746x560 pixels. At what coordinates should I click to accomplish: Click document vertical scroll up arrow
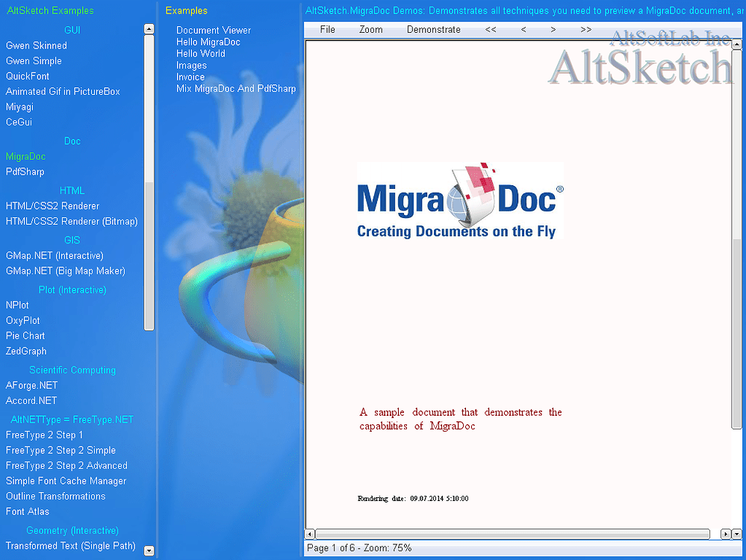click(737, 45)
